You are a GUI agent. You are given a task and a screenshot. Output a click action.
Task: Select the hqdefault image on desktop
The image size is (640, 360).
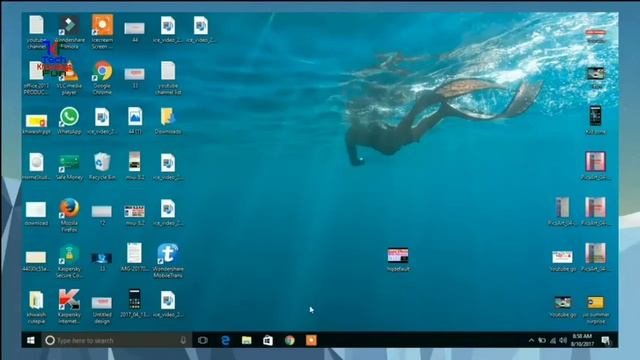click(x=398, y=260)
